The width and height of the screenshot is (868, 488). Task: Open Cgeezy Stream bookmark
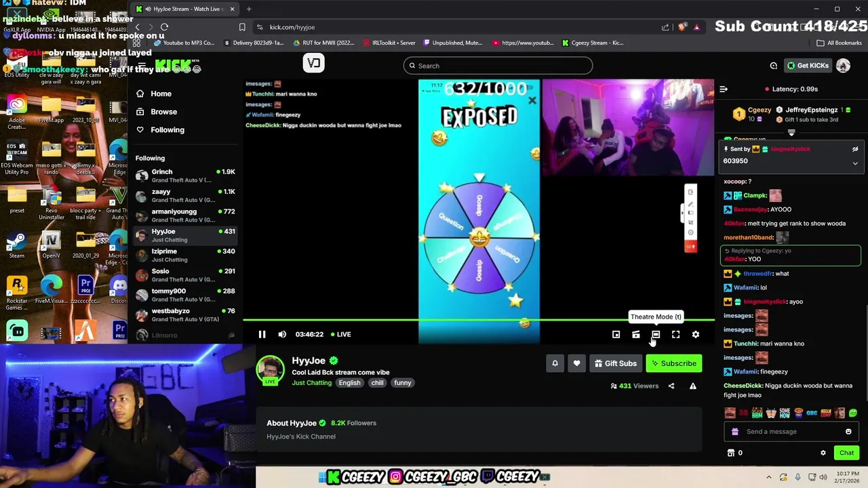pos(593,43)
